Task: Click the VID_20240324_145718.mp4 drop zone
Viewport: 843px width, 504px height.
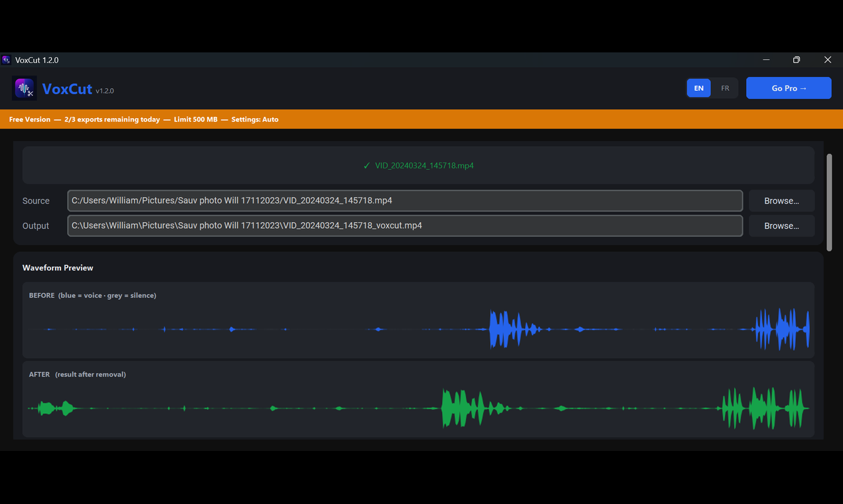Action: (418, 165)
